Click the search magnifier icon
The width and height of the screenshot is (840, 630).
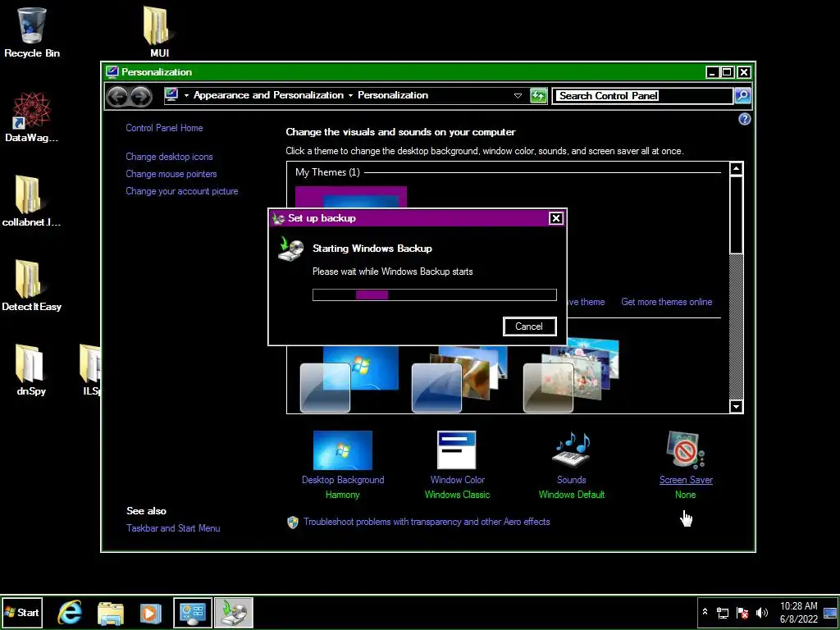click(742, 96)
